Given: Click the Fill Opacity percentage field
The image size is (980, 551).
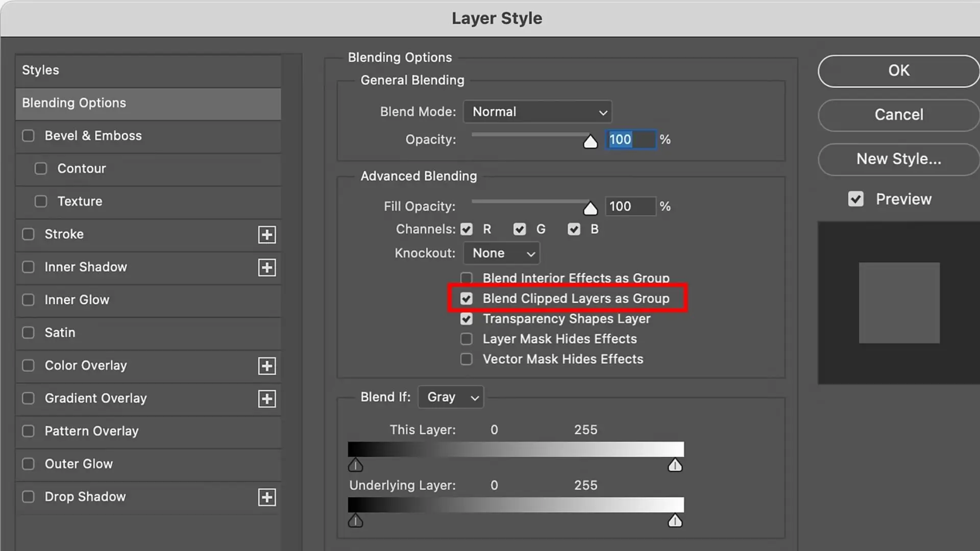Looking at the screenshot, I should [x=630, y=206].
